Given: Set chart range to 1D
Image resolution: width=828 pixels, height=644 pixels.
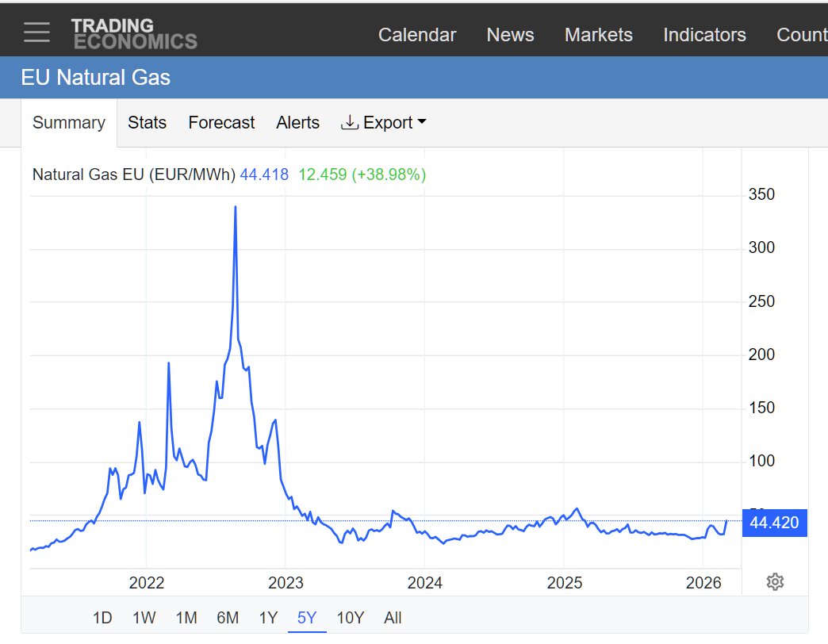Looking at the screenshot, I should click(102, 617).
